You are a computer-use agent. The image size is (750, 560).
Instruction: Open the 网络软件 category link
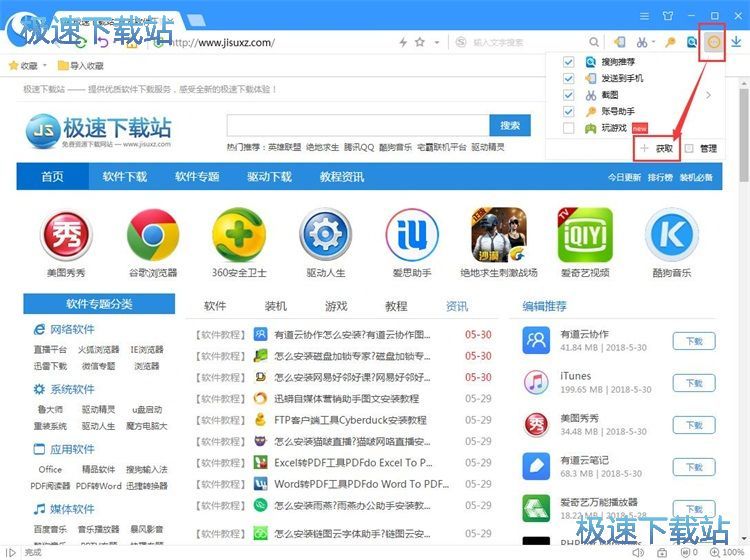point(72,329)
